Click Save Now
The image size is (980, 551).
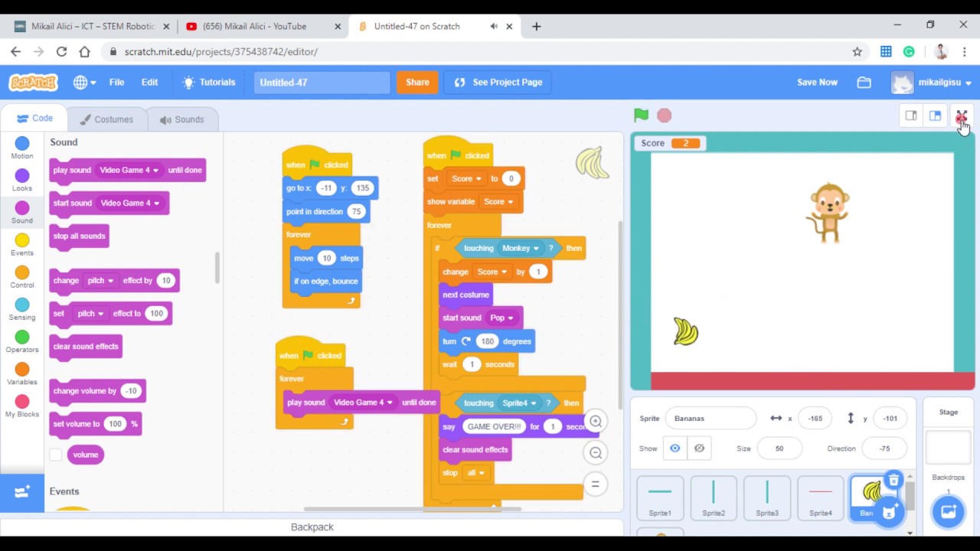(817, 82)
